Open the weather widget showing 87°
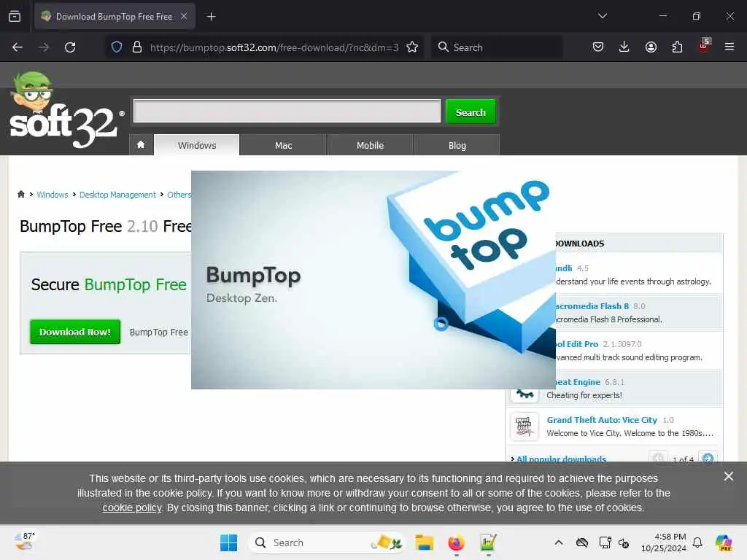 pyautogui.click(x=25, y=542)
